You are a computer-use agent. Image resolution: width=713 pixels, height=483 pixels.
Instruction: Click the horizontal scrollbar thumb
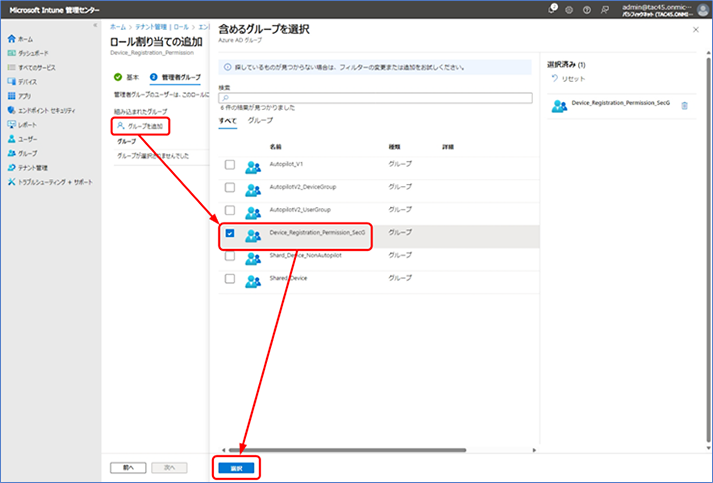point(347,450)
